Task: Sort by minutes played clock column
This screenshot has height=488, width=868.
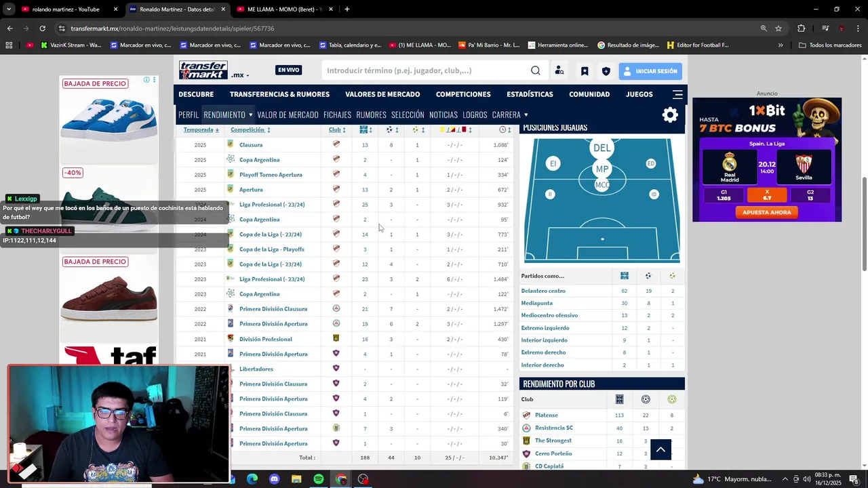Action: (505, 129)
